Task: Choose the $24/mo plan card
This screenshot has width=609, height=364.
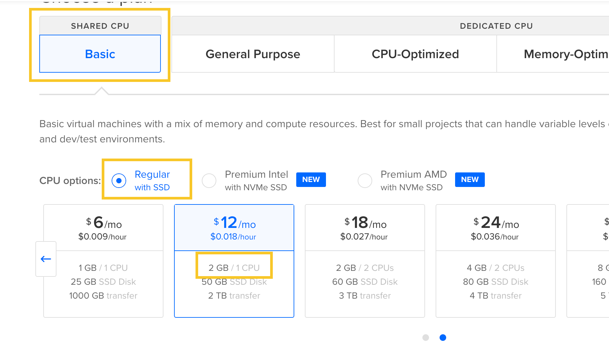Action: (496, 261)
